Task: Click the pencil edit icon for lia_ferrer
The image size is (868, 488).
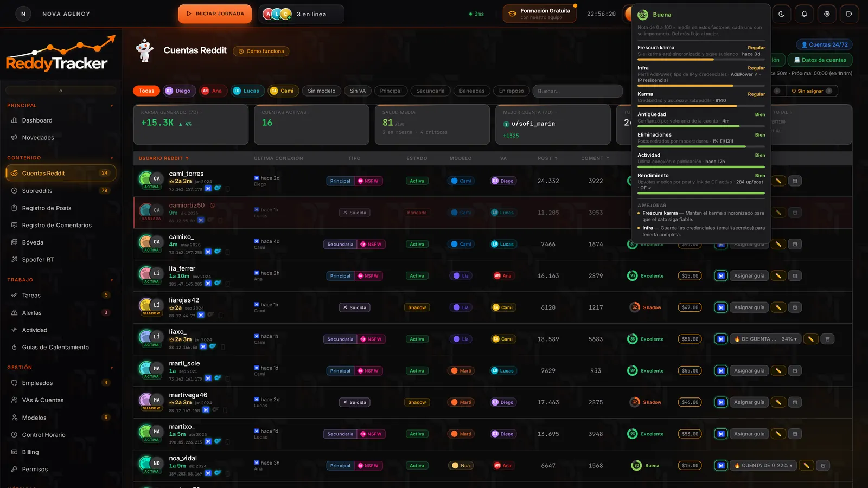Action: pos(778,276)
